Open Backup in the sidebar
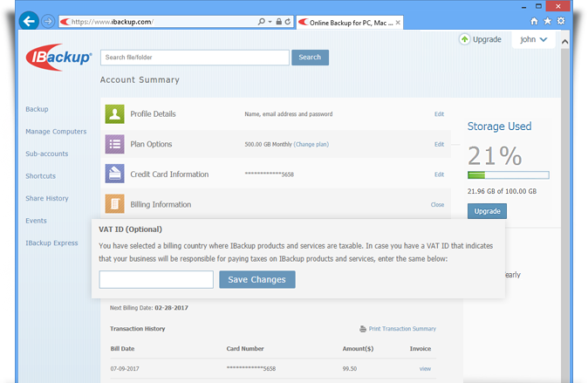The height and width of the screenshot is (383, 588). pos(37,109)
